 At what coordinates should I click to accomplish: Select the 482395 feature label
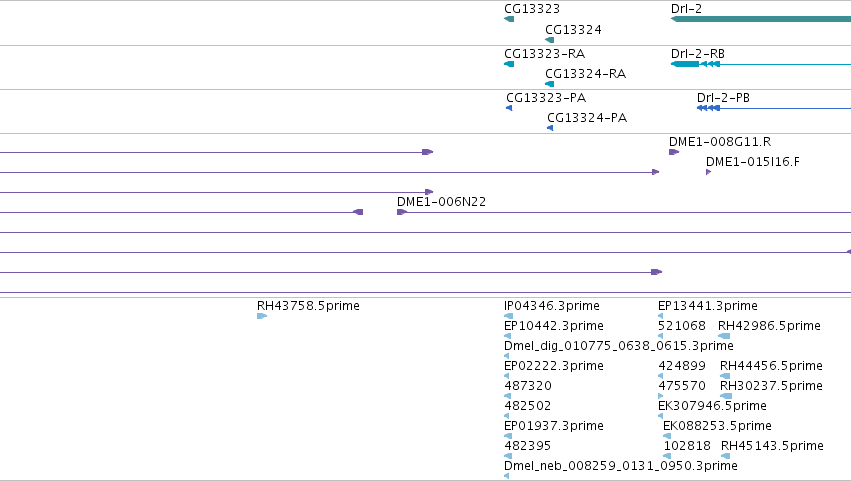(x=528, y=446)
